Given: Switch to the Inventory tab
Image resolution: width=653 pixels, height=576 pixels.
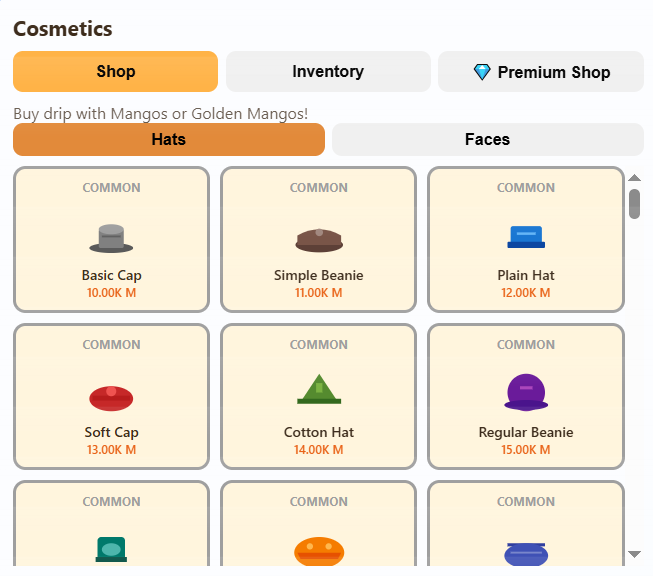Looking at the screenshot, I should click(x=328, y=72).
